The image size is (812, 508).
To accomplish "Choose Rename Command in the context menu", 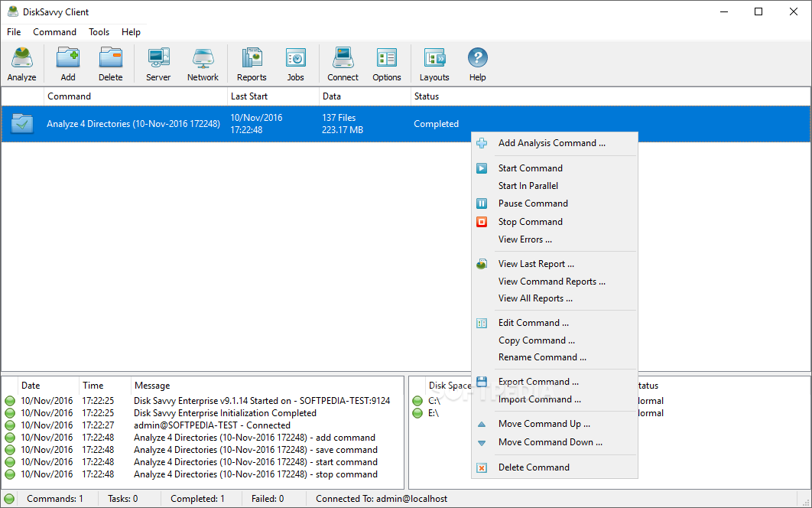I will (x=554, y=357).
